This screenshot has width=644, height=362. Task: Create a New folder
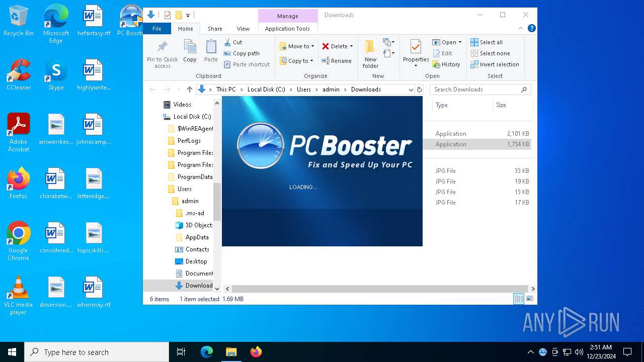point(370,53)
